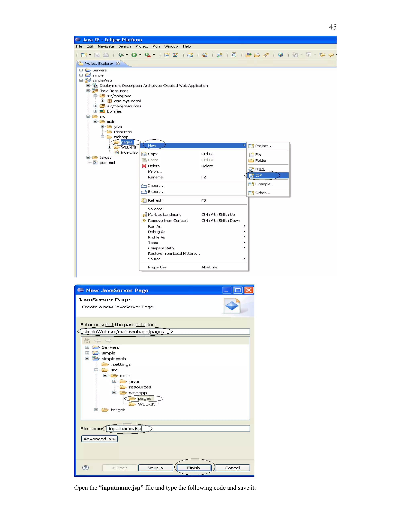The image size is (411, 532).
Task: Choose Copy in the context menu
Action: [193, 154]
